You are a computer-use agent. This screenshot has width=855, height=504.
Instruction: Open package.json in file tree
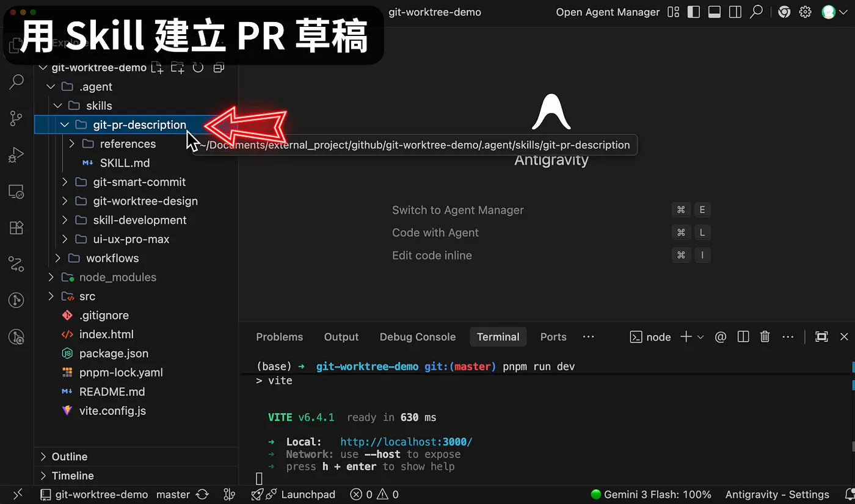pyautogui.click(x=114, y=353)
